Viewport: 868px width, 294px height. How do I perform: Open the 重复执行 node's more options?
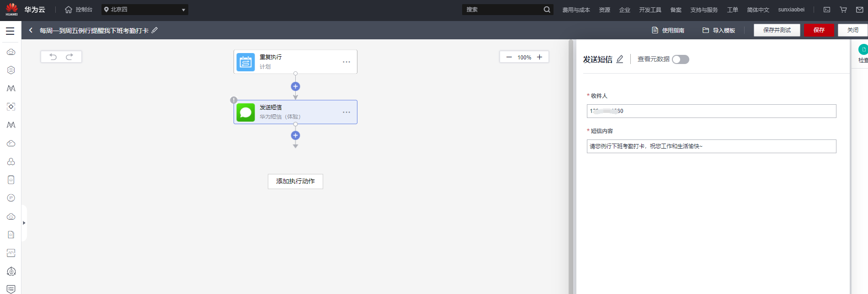(346, 62)
